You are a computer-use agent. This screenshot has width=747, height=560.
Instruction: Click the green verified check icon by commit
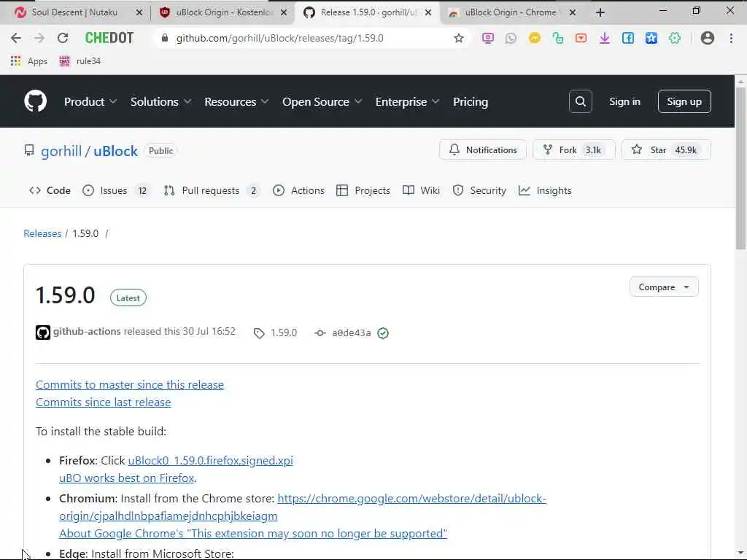click(383, 332)
